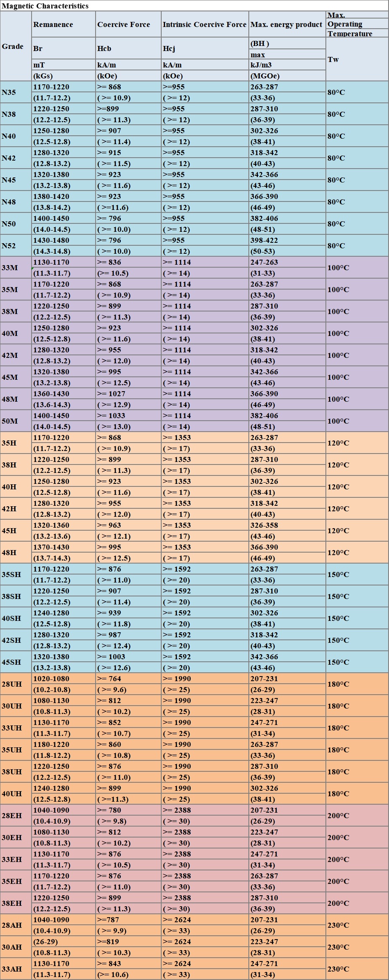Image resolution: width=389 pixels, height=980 pixels.
Task: Click the Magnetic Characteristics title
Action: [45, 6]
